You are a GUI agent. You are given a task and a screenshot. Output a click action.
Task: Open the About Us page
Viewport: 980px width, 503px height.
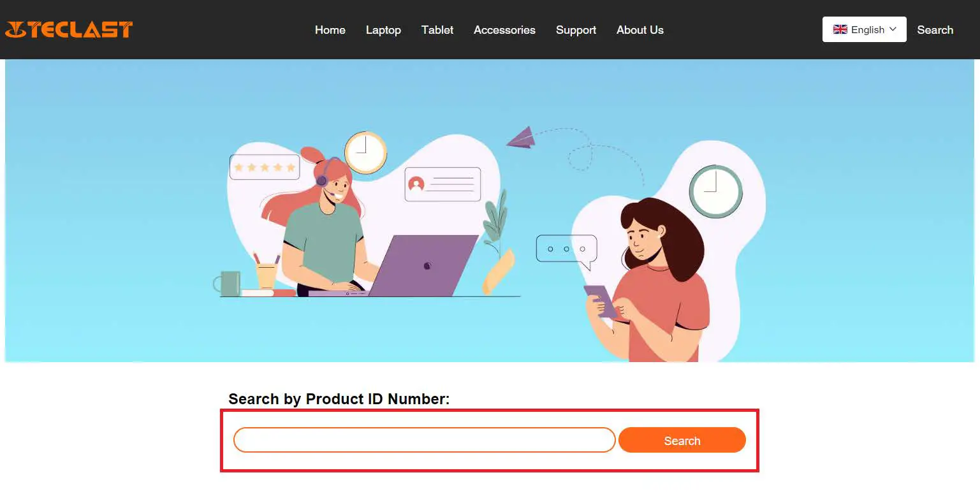click(640, 30)
